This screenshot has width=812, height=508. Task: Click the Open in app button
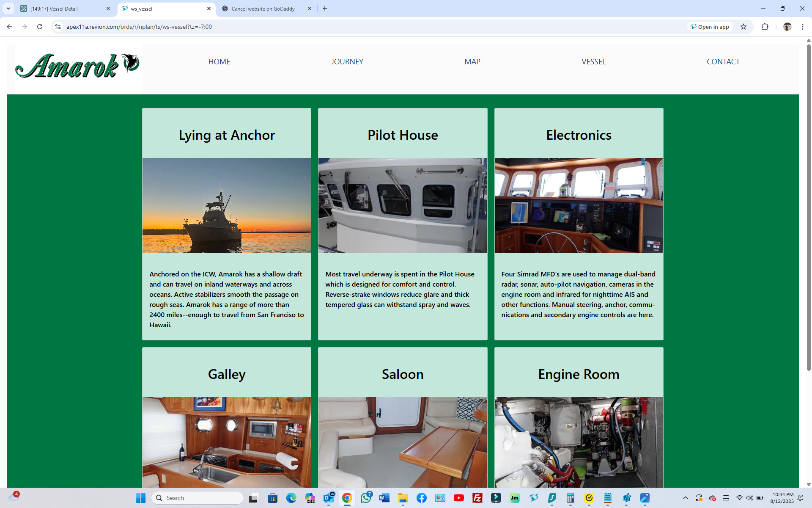tap(710, 27)
